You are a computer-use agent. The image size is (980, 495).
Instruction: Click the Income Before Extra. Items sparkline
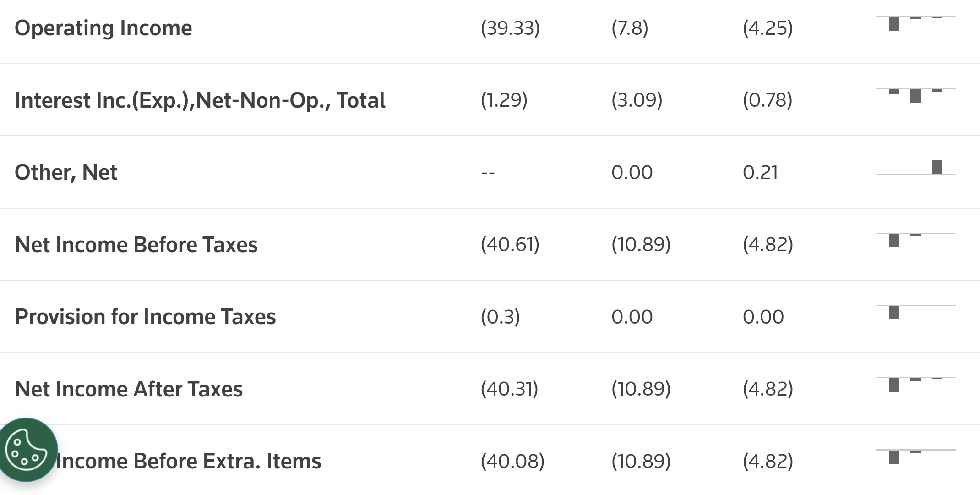tap(915, 456)
